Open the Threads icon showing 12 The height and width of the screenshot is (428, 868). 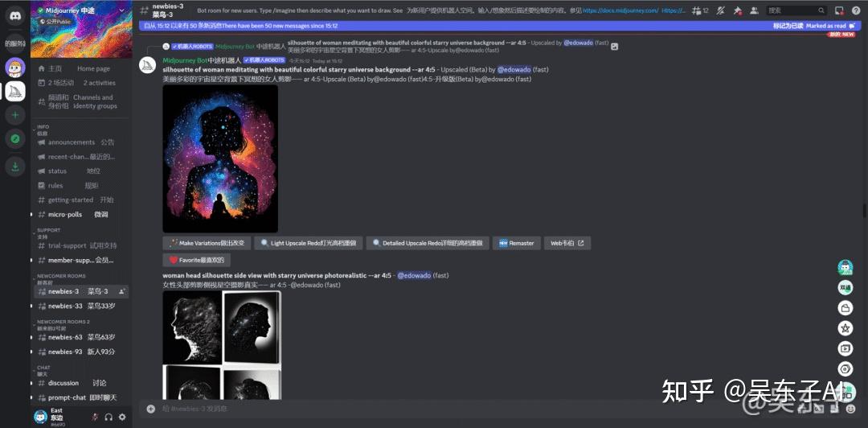(x=700, y=10)
